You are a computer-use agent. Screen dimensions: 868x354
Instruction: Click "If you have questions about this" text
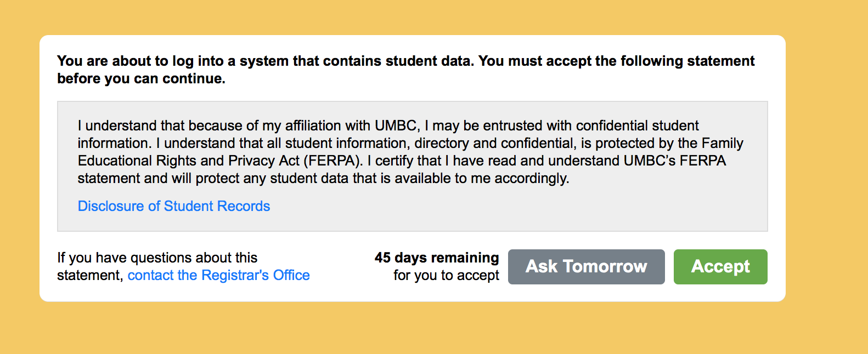tap(157, 258)
